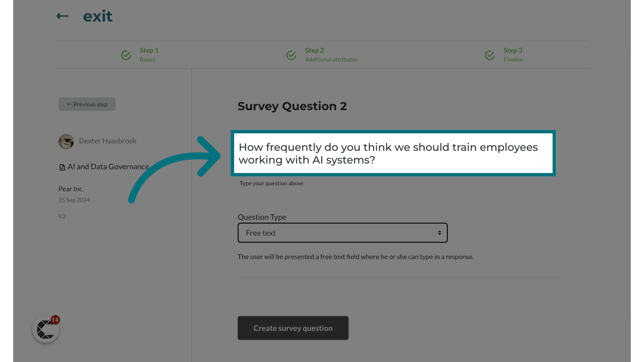Click the Crisp chat launcher icon

[46, 330]
